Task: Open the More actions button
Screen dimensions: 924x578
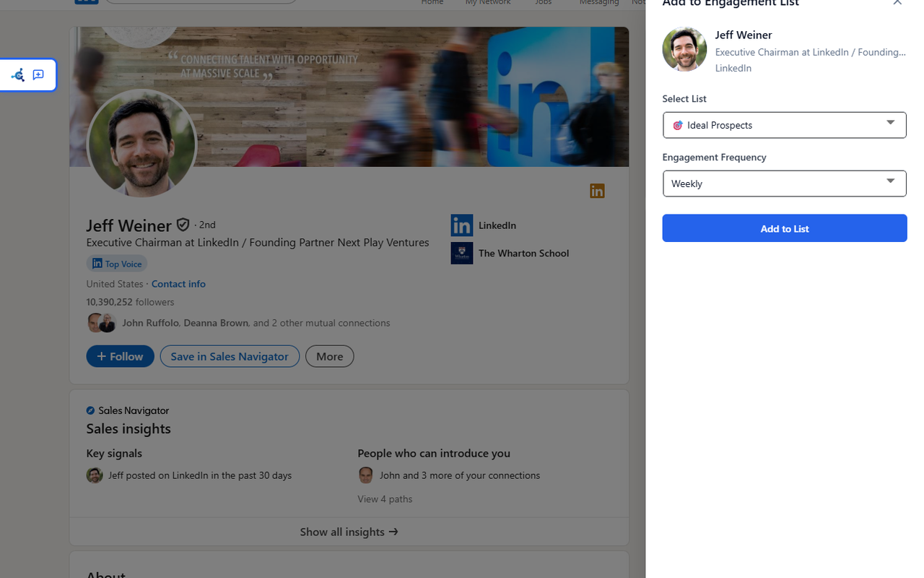Action: coord(330,356)
